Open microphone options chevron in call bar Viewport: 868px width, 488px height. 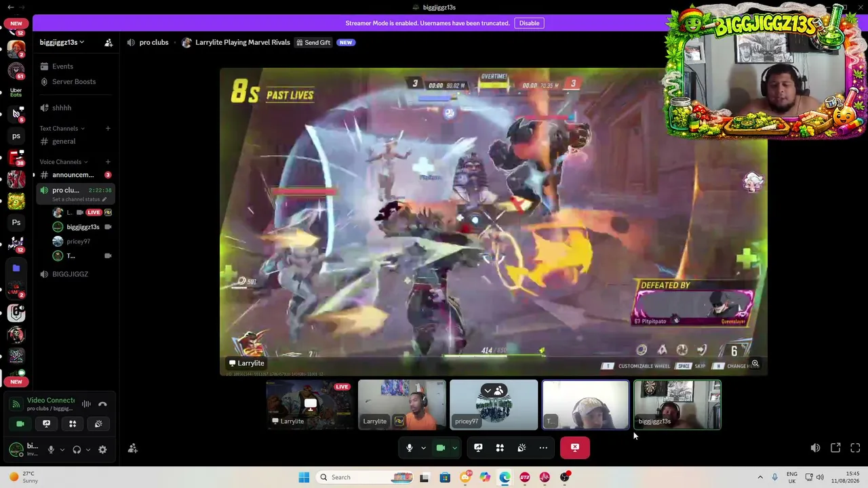pos(423,448)
